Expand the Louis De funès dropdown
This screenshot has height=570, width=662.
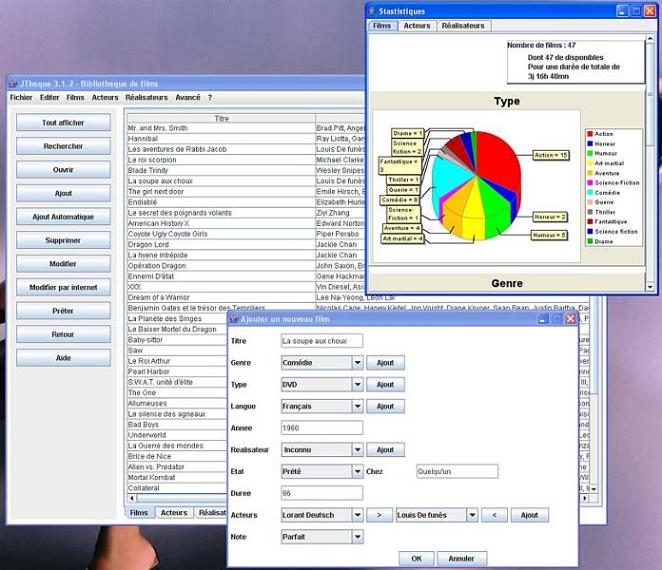click(472, 515)
